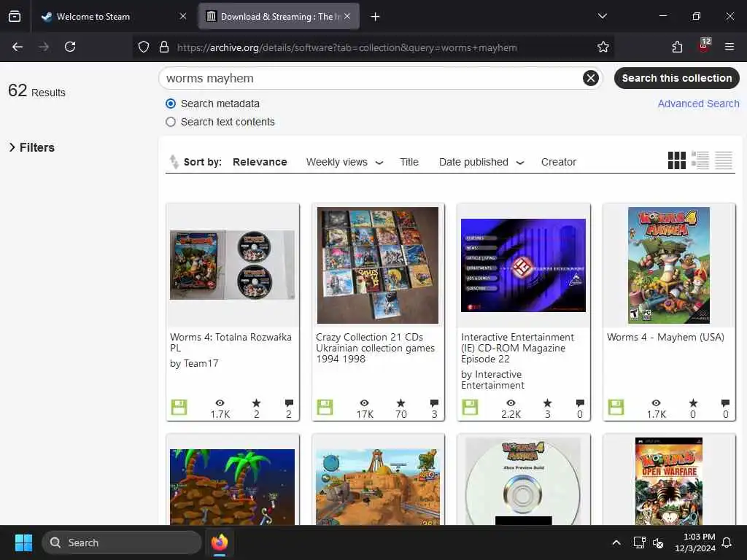Click the Windows taskbar Search box
Image resolution: width=747 pixels, height=560 pixels.
[122, 542]
